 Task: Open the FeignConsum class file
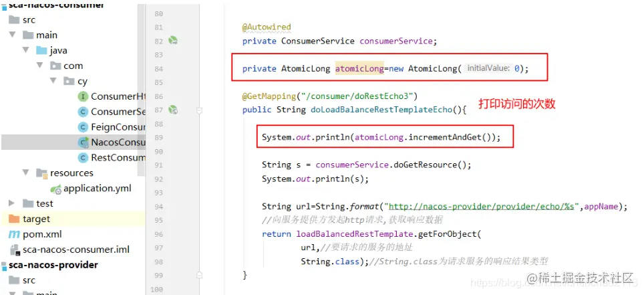[118, 126]
